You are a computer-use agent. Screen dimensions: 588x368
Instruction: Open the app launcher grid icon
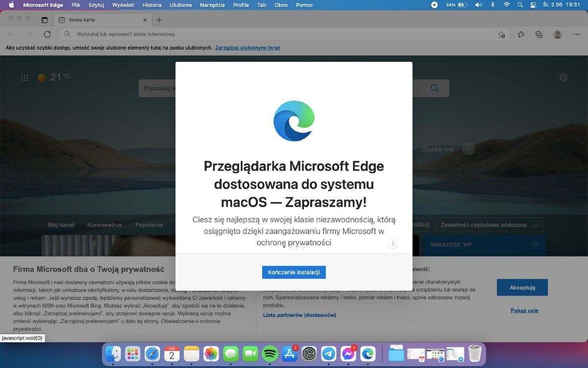pos(24,78)
